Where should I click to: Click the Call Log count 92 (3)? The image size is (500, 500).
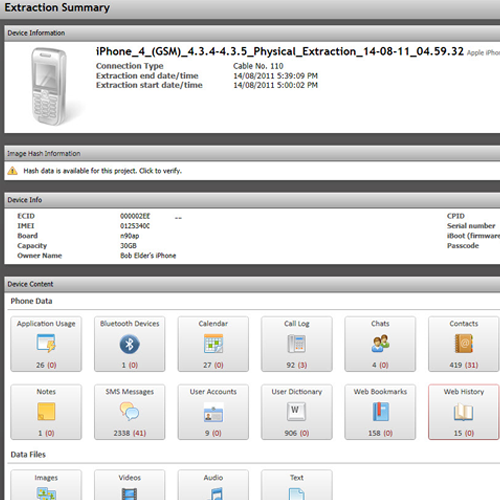[x=297, y=365]
